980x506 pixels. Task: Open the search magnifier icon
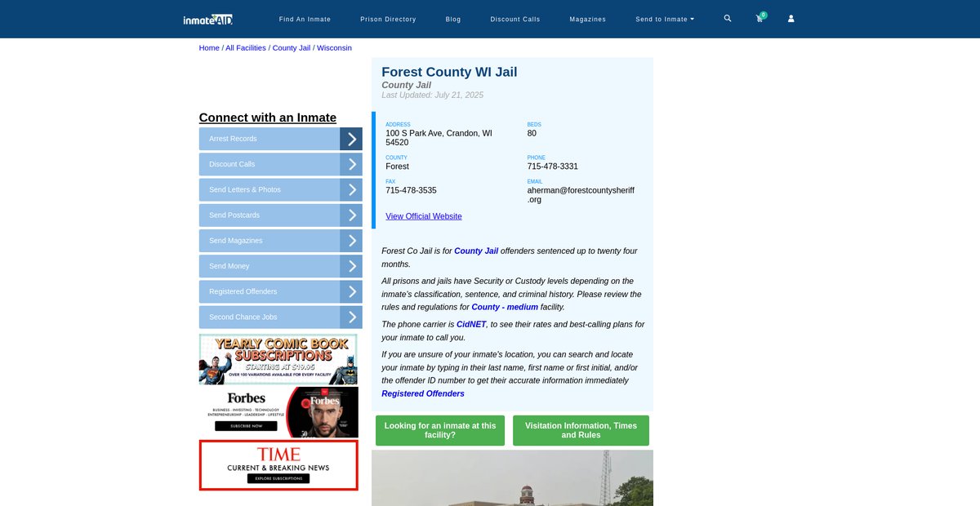click(728, 18)
